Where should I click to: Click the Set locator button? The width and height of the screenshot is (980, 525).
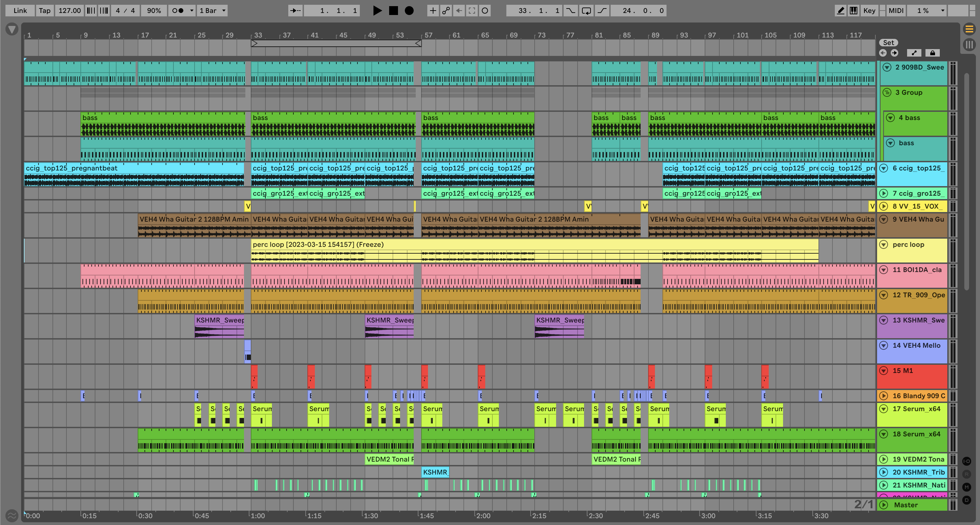click(x=888, y=43)
